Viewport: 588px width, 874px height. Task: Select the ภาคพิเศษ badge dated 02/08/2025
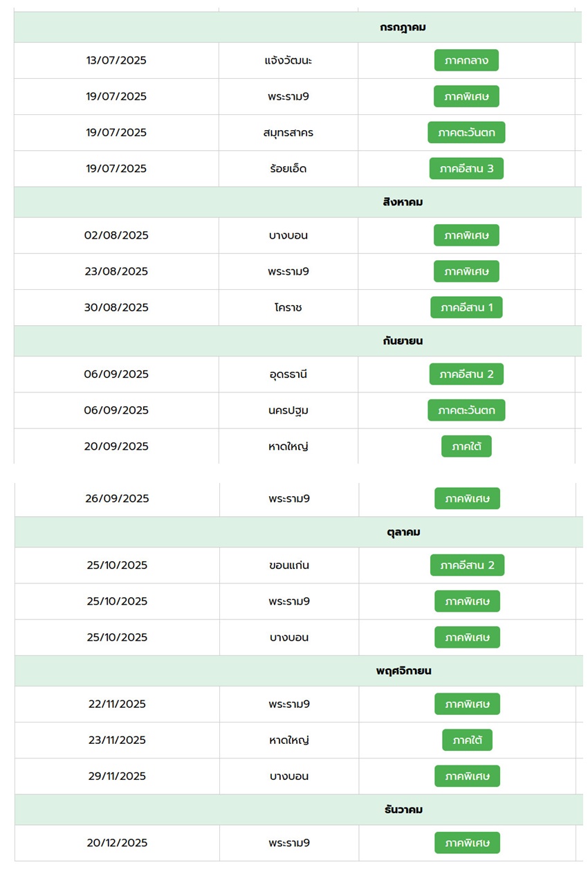tap(466, 235)
